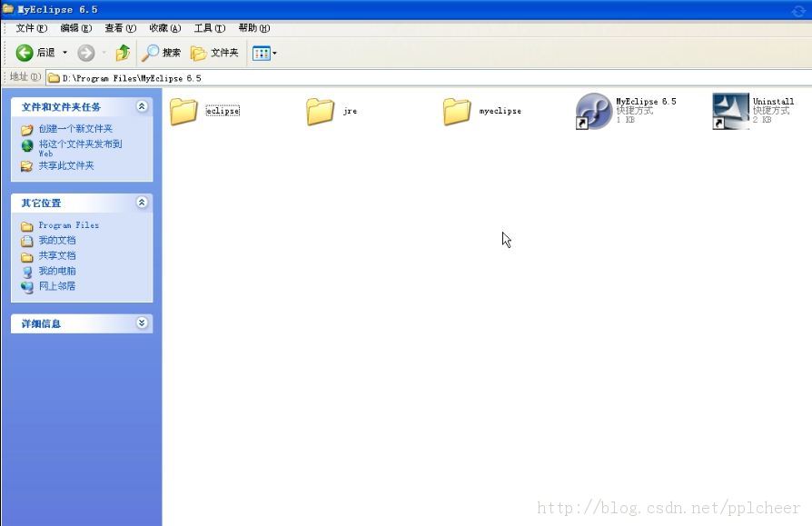Click the 网上邻居 network icon
This screenshot has height=526, width=812.
(x=27, y=287)
